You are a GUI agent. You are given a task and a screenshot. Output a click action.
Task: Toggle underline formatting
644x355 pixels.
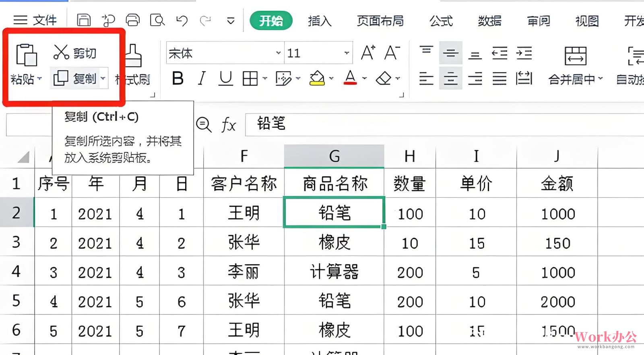(x=226, y=78)
